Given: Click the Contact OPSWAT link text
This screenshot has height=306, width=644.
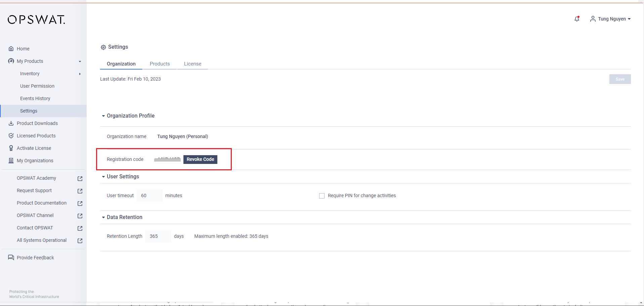Looking at the screenshot, I should coord(35,228).
